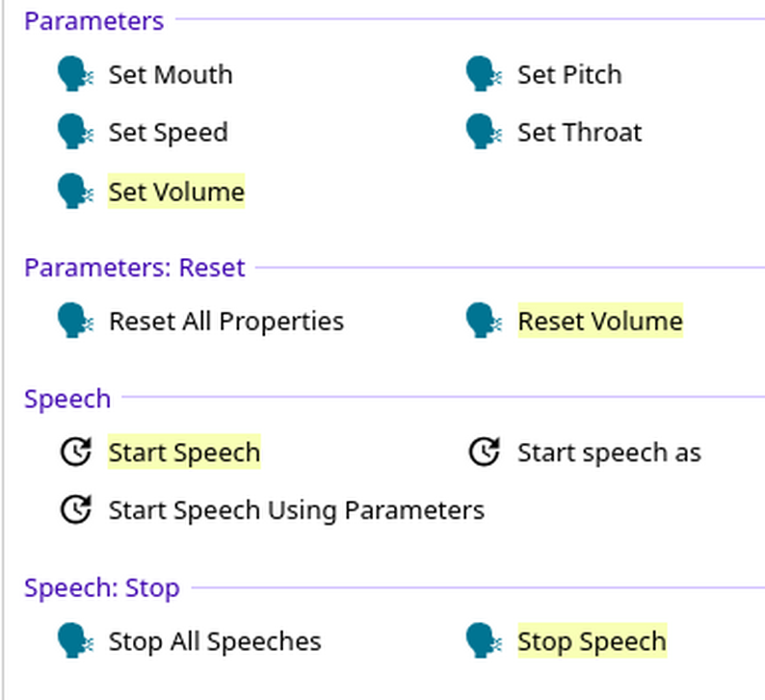Click the icon next to Reset Volume

pos(483,321)
